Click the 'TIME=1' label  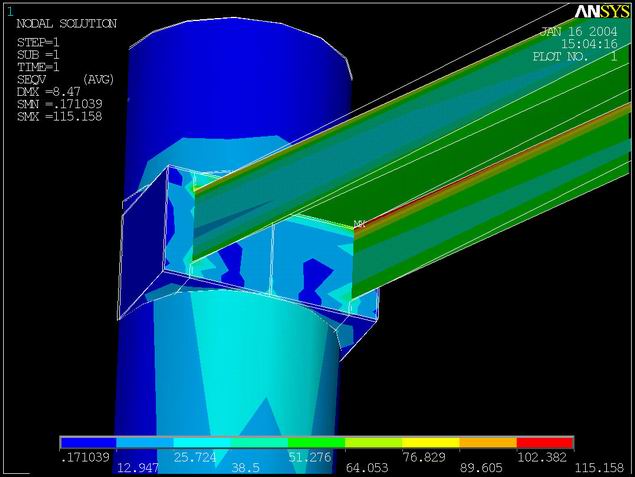pos(38,67)
